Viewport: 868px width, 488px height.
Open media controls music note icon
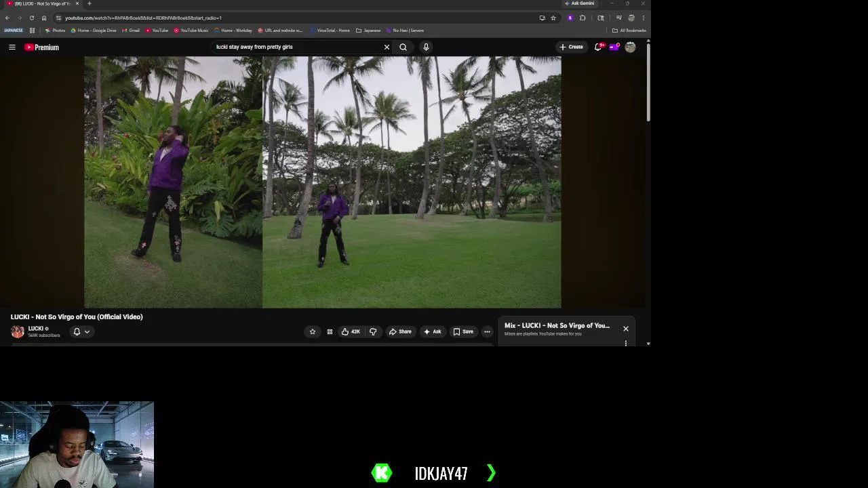click(618, 18)
